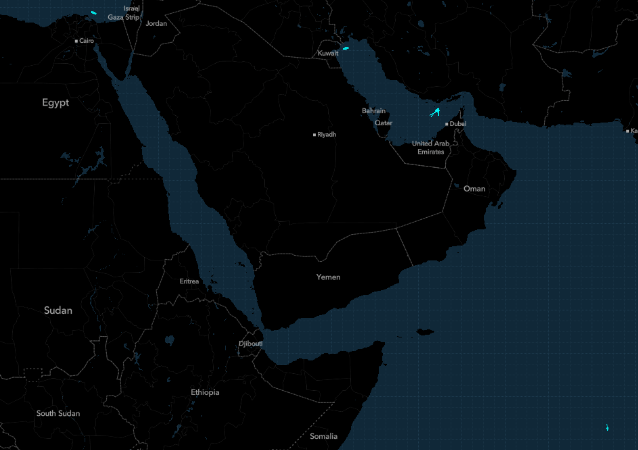638x450 pixels.
Task: Click the Bahrain label
Action: coord(374,111)
